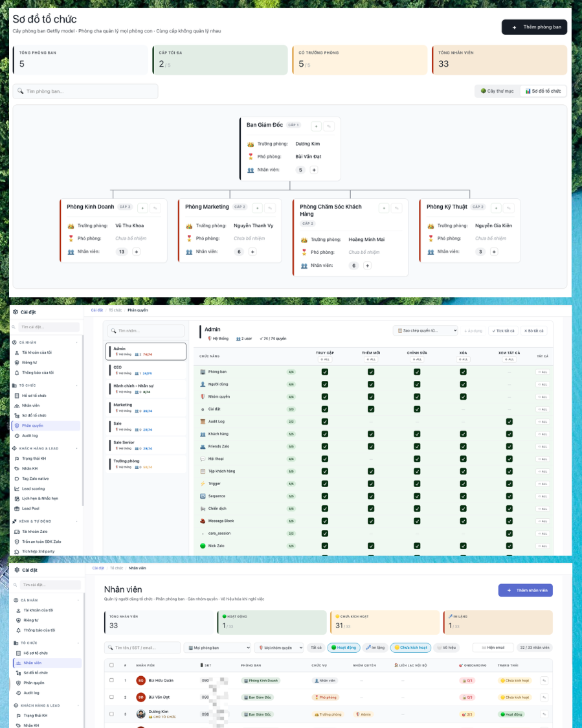Click the Tìm phòng ban search field
Image resolution: width=582 pixels, height=728 pixels.
[x=85, y=91]
